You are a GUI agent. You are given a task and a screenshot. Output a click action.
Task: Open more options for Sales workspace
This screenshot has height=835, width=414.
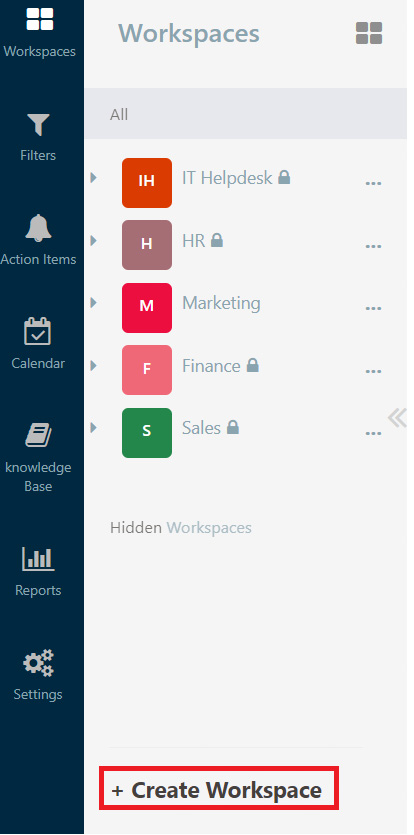[373, 433]
